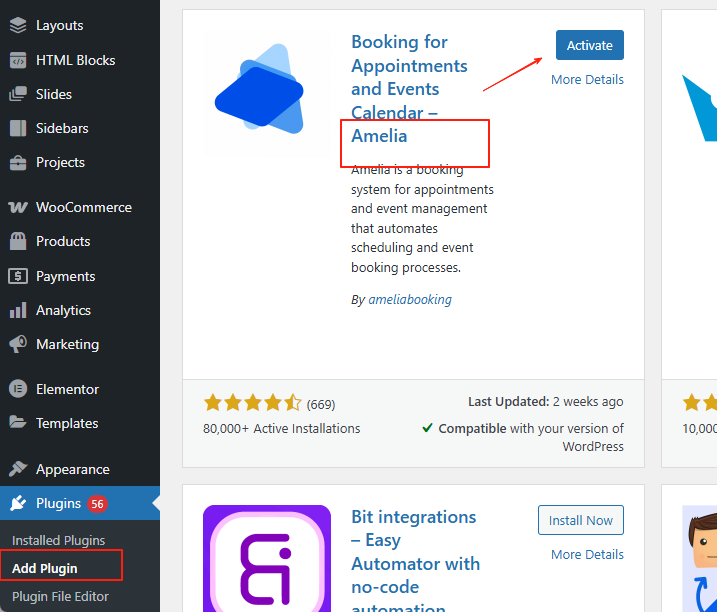Activate the Amelia booking plugin
This screenshot has height=612, width=717.
coord(589,45)
